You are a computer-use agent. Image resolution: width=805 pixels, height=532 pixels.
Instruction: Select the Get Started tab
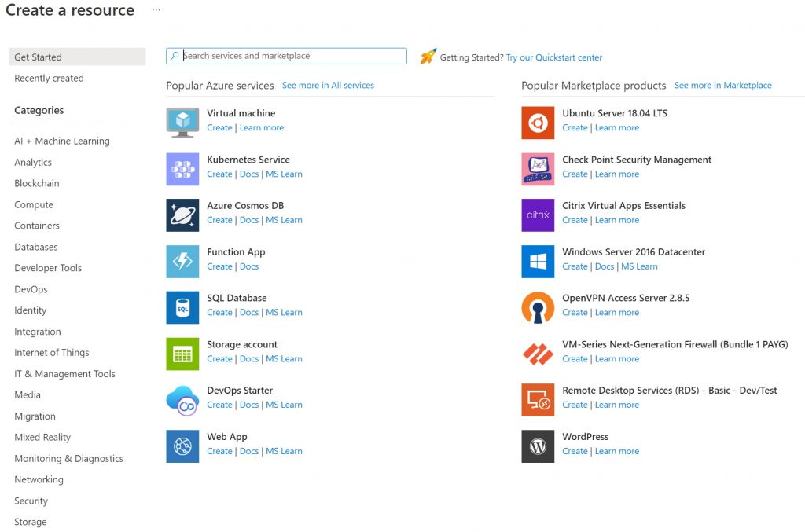[x=78, y=57]
